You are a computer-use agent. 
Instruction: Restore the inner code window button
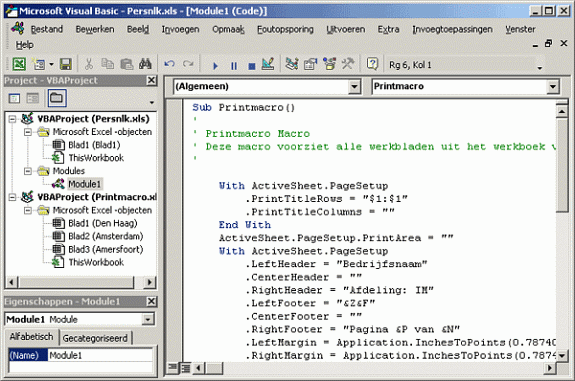click(549, 44)
